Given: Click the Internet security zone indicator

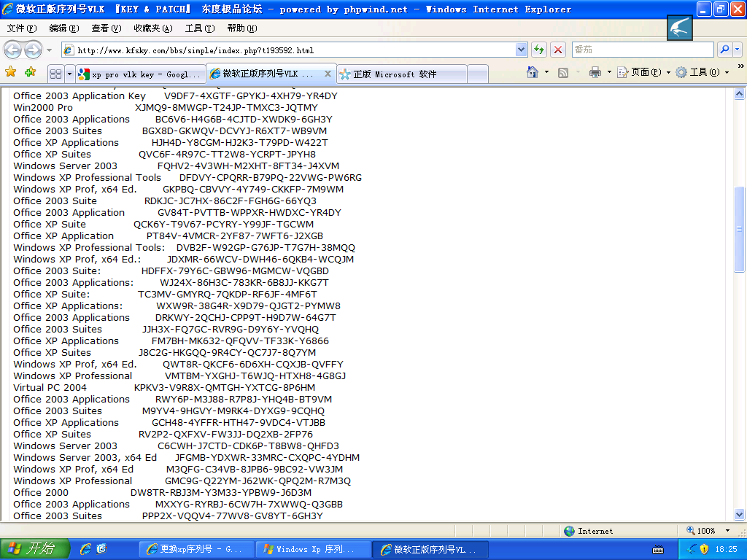Looking at the screenshot, I should tap(589, 531).
